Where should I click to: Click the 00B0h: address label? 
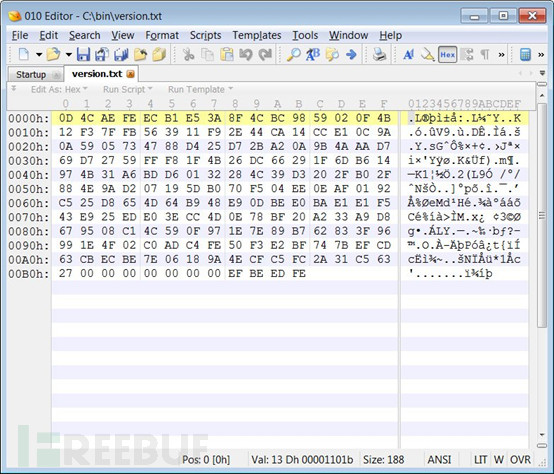click(x=29, y=274)
